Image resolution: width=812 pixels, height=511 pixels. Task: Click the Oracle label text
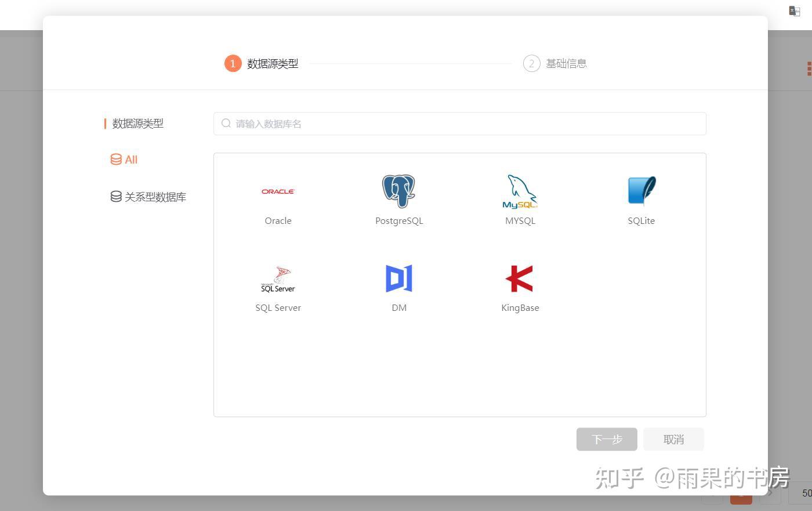(x=278, y=221)
